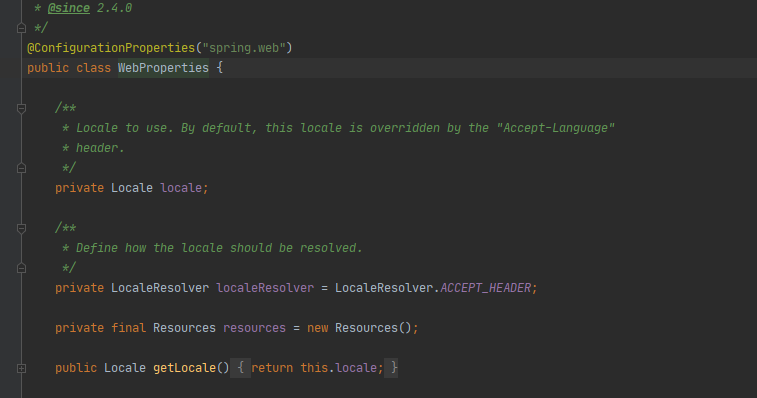Click the folded closing brace after 'this.locale;'
The height and width of the screenshot is (398, 757).
click(392, 368)
